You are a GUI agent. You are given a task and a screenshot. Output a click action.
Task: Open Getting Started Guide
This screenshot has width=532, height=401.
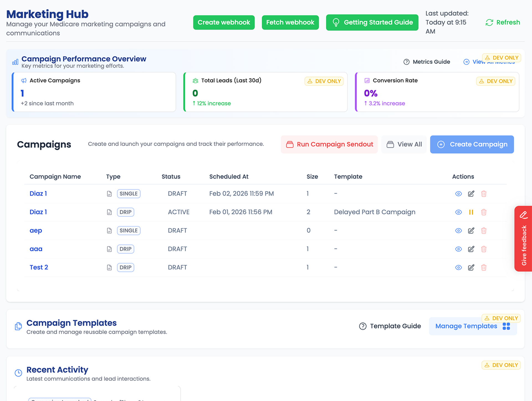coord(372,22)
